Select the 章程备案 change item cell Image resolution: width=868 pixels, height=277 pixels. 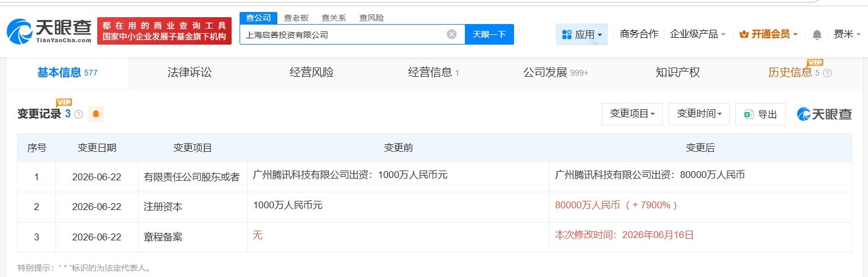point(193,237)
